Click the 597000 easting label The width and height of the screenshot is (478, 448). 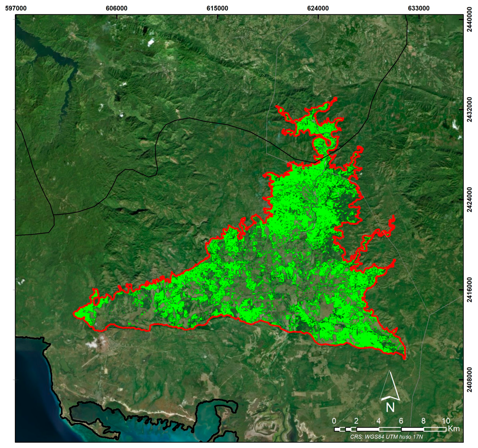(16, 8)
